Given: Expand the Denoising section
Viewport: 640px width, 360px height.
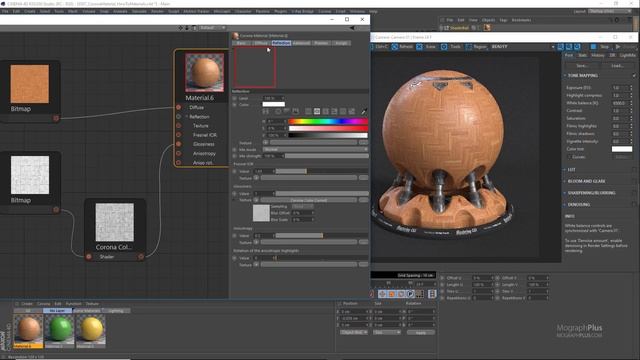Looking at the screenshot, I should pos(565,204).
